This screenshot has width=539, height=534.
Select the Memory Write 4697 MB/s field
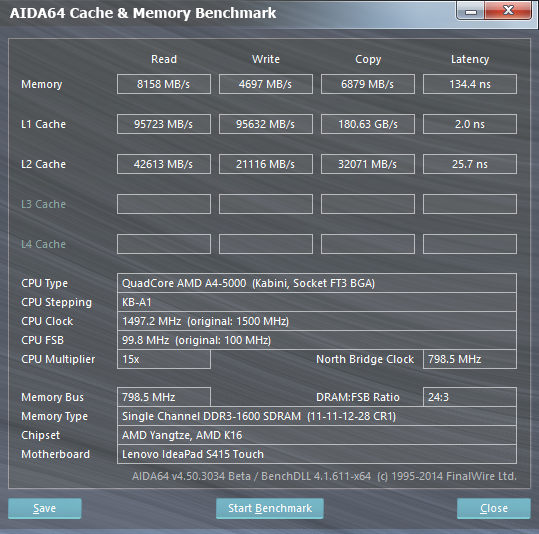(x=266, y=84)
